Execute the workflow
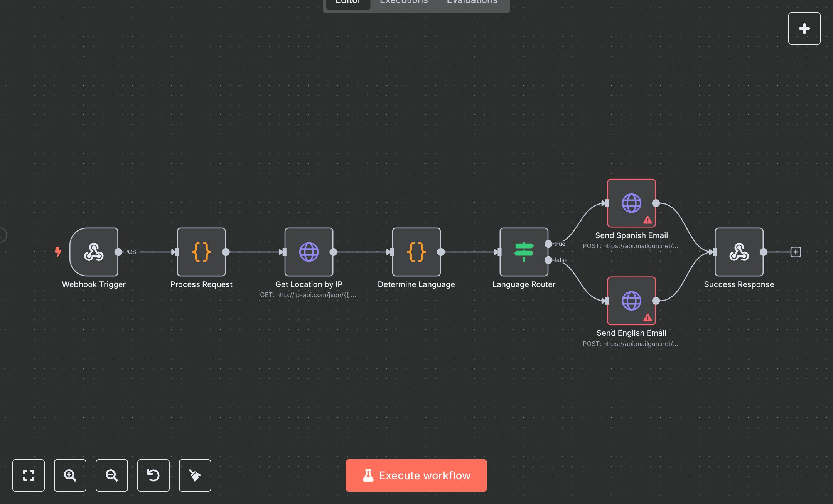 (x=416, y=475)
